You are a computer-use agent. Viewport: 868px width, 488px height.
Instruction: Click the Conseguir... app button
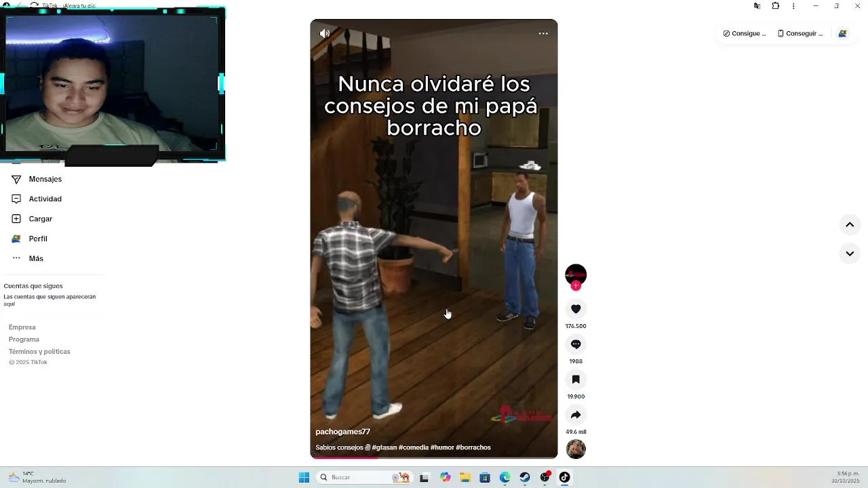coord(800,33)
